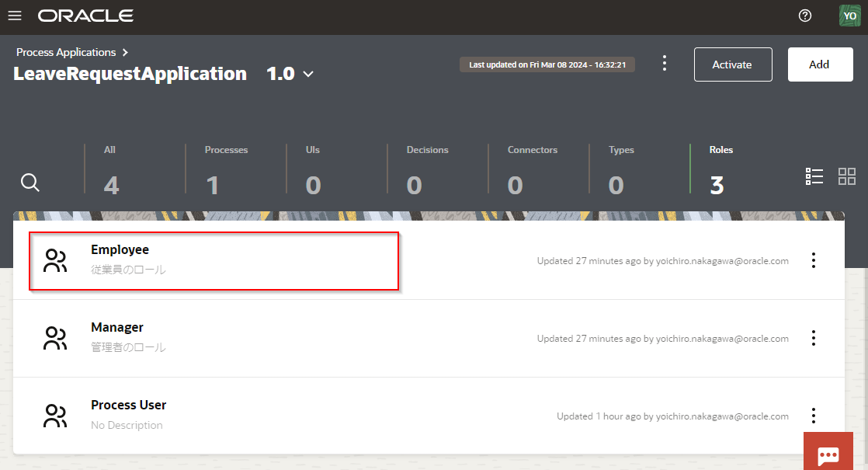Open the Manager role entry

[117, 328]
